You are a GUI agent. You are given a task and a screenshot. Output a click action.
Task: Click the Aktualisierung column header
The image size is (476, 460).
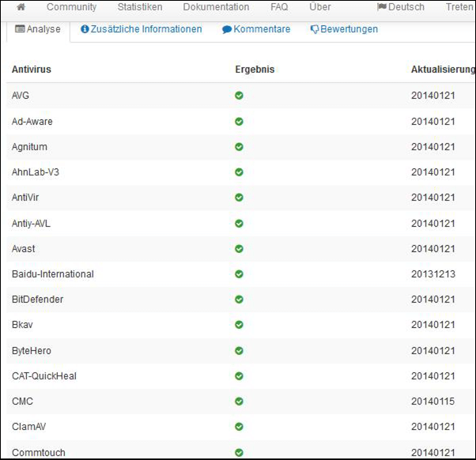click(x=443, y=70)
